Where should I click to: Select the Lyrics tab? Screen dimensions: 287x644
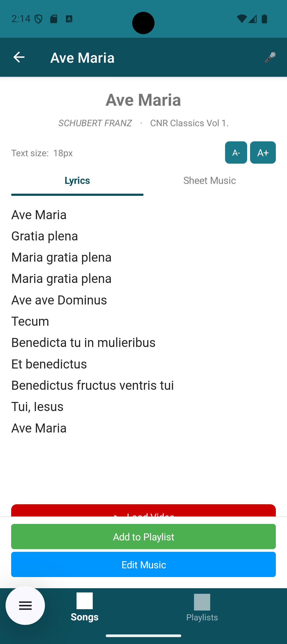pos(77,181)
